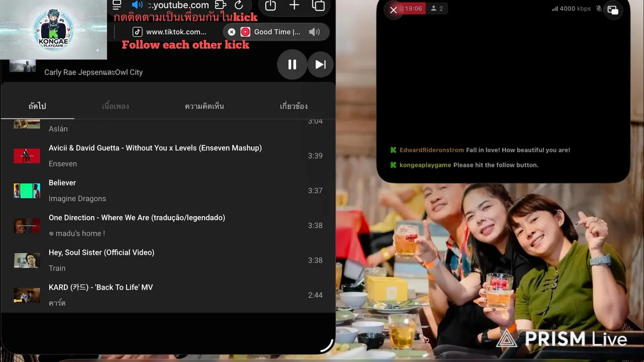Check the 4000 kbps signal strength indicator

point(571,9)
